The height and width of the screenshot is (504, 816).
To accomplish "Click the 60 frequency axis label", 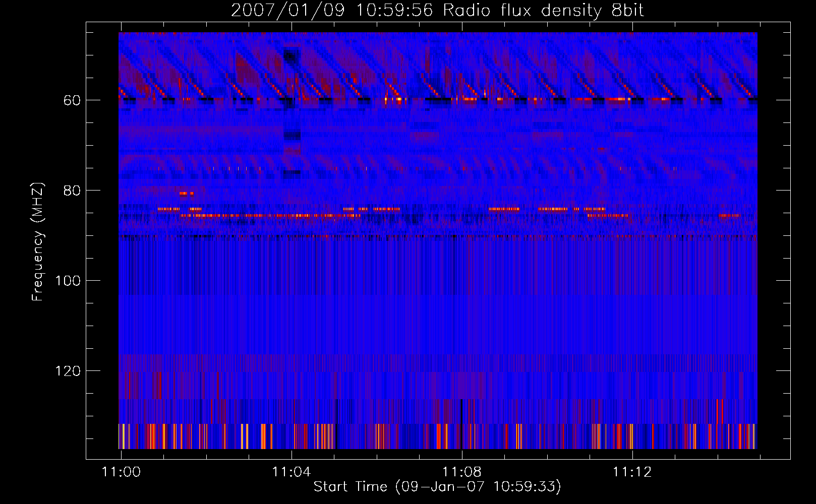I will [72, 101].
